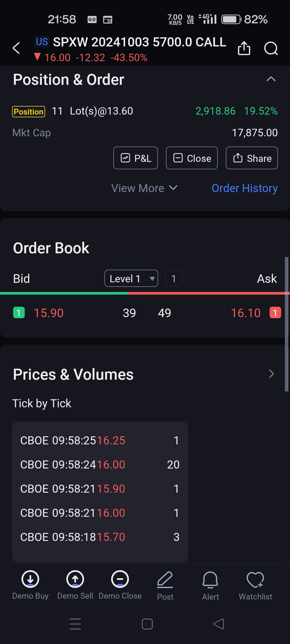Open Prices & Volumes chevron

(271, 374)
